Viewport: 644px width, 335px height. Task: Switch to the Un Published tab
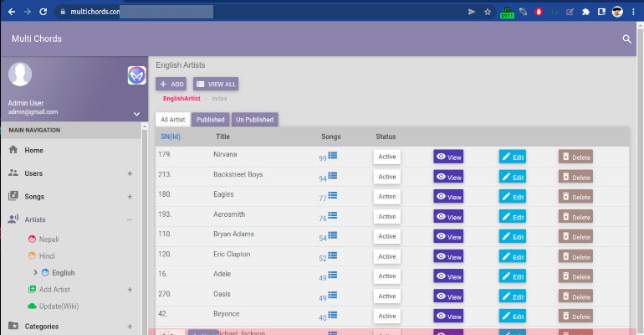254,120
